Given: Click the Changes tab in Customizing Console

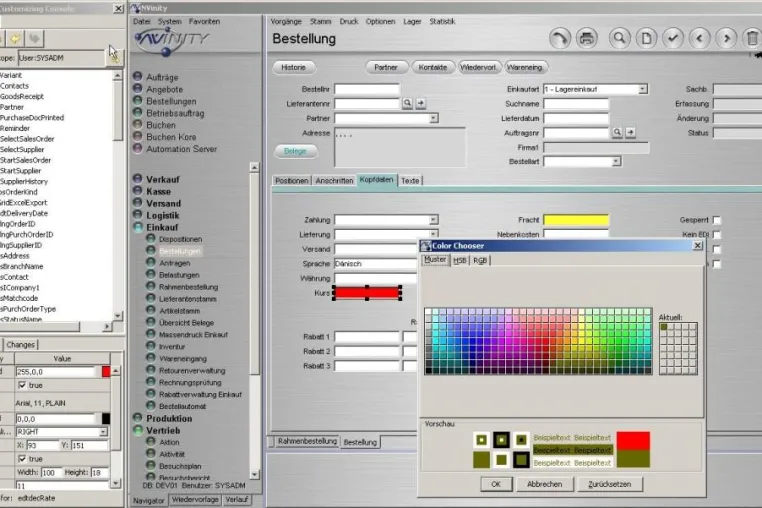Looking at the screenshot, I should click(20, 345).
